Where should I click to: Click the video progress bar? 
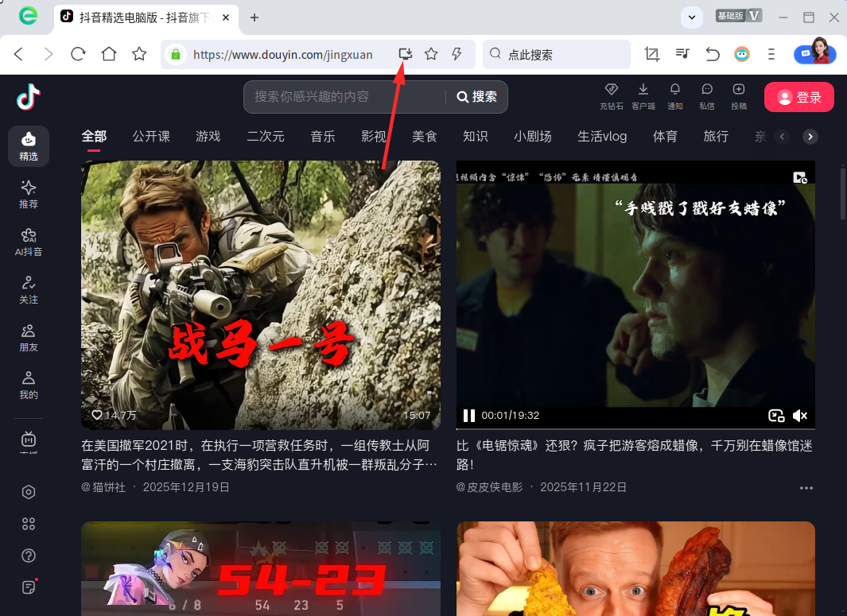click(x=635, y=428)
